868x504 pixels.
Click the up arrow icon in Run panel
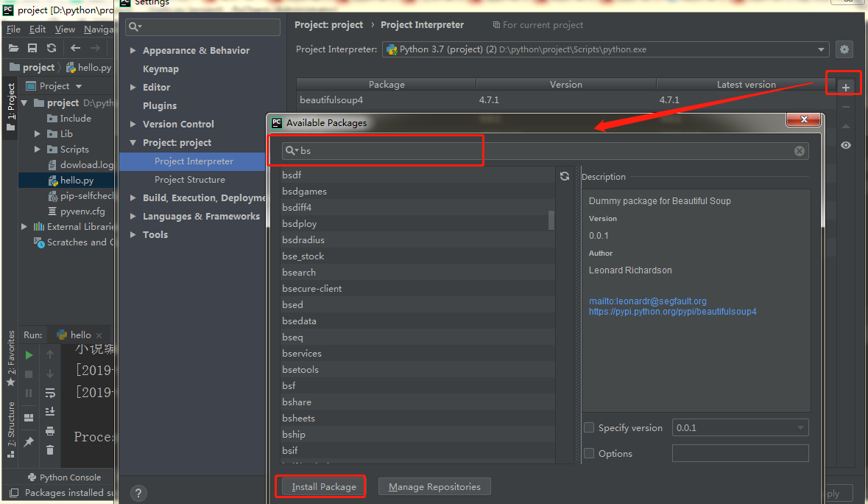[x=50, y=354]
